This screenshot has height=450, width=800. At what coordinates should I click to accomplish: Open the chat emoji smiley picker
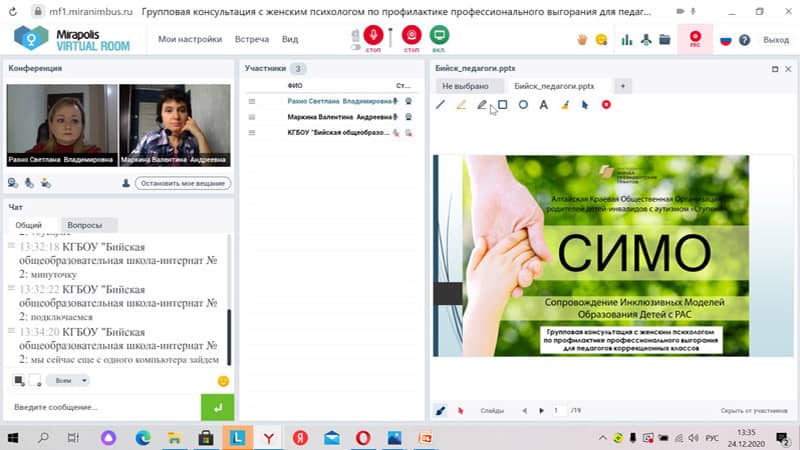[x=223, y=381]
